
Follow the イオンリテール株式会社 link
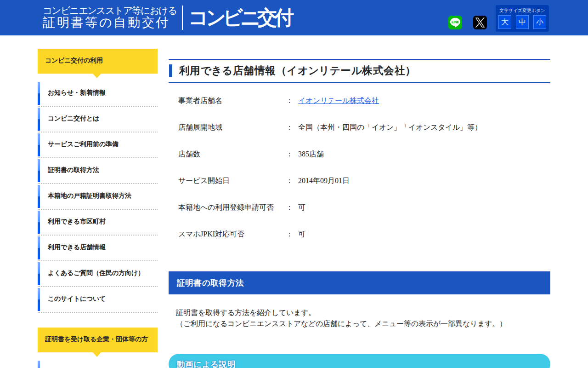coord(339,100)
